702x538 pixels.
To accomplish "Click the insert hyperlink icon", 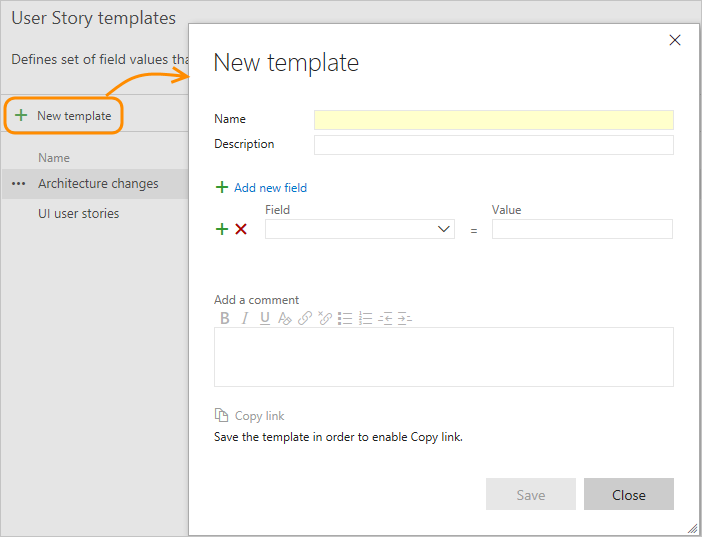I will 305,318.
